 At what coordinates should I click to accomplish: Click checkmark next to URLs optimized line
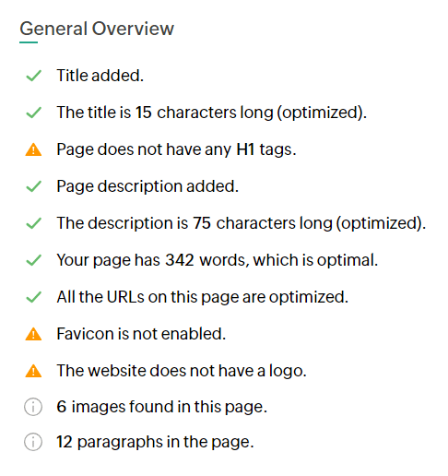pyautogui.click(x=33, y=297)
